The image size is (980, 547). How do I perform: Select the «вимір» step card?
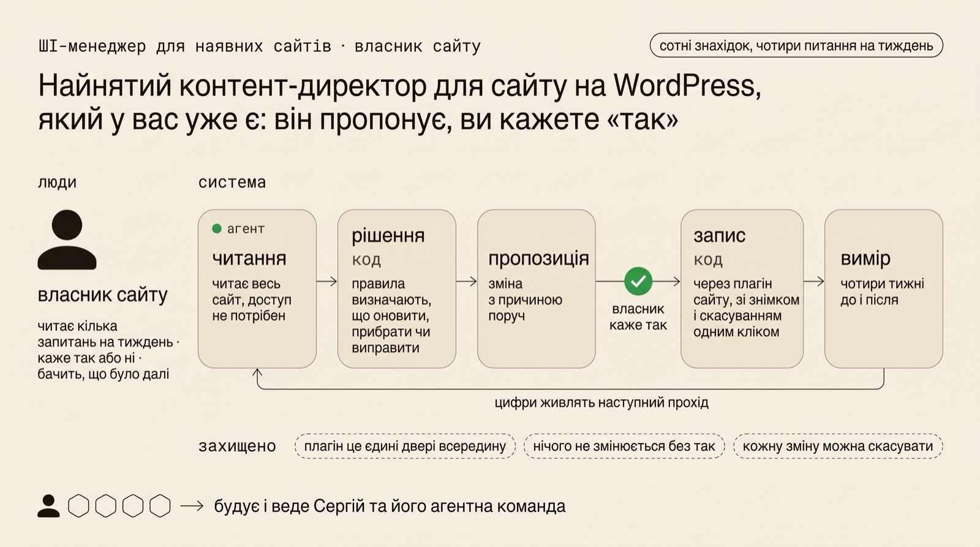pos(884,289)
